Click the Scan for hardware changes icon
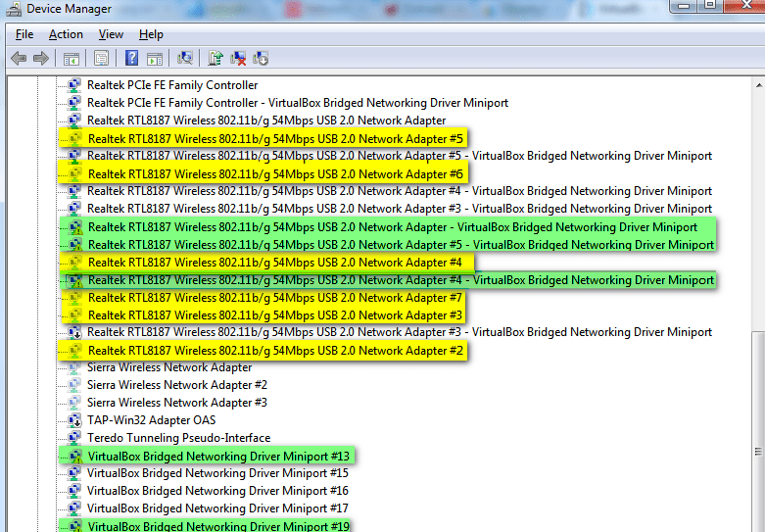This screenshot has height=532, width=765. click(x=185, y=58)
